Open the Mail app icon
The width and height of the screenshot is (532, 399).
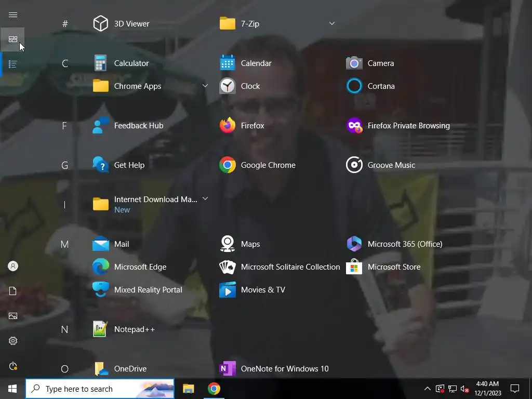click(100, 244)
